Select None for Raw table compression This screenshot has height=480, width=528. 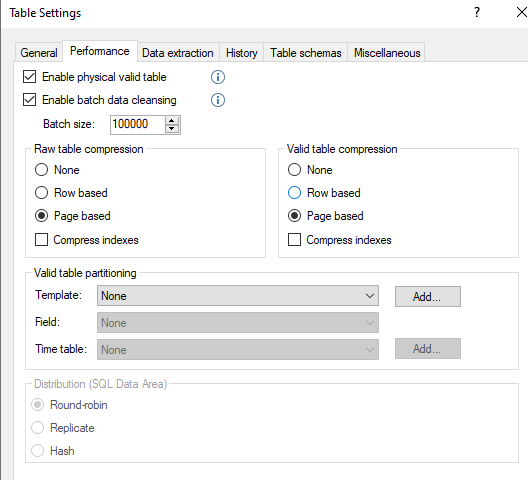click(x=41, y=170)
